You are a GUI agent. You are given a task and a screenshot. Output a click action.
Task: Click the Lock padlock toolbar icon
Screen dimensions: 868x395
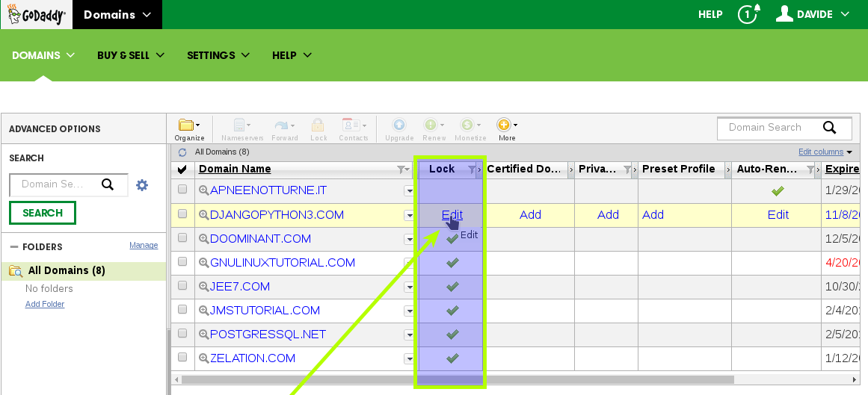pyautogui.click(x=318, y=129)
